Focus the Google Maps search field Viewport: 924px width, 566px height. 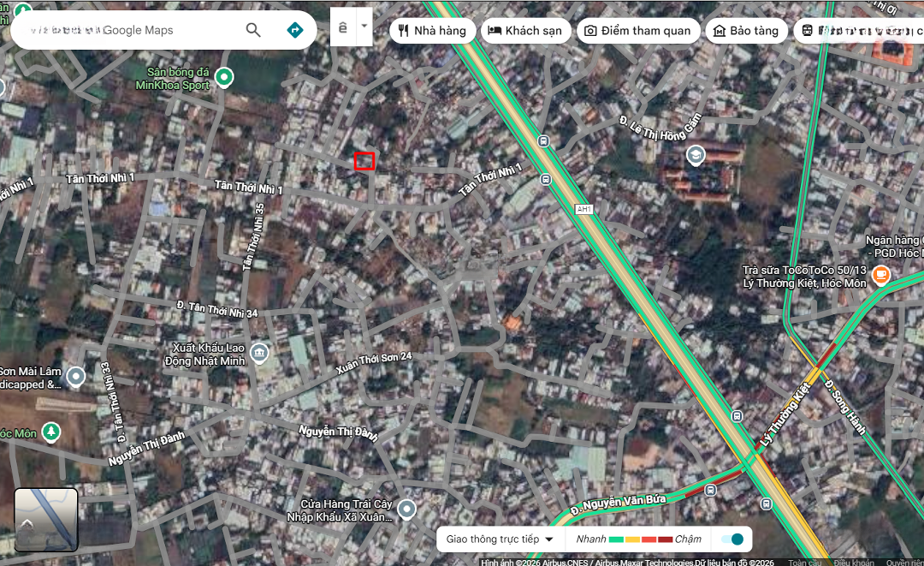coord(128,30)
